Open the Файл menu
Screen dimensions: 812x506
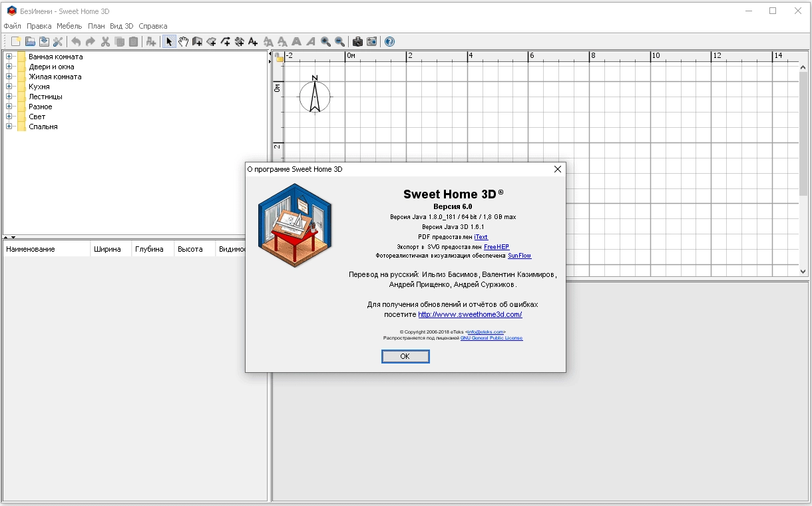coord(13,26)
